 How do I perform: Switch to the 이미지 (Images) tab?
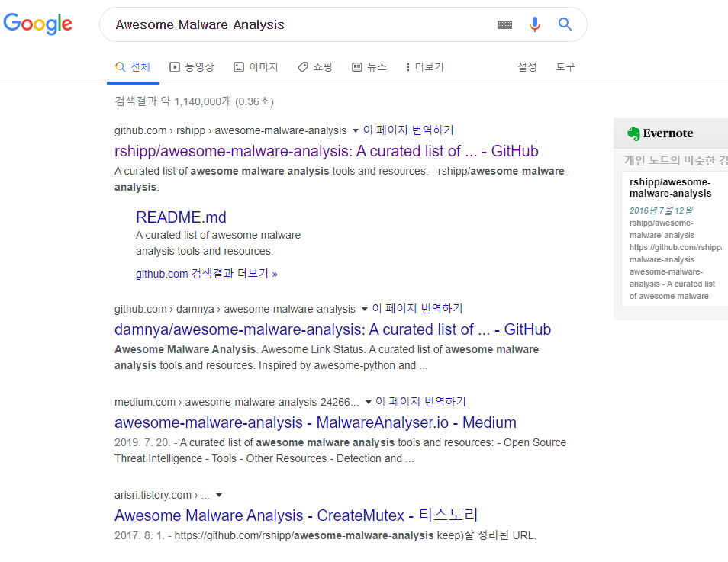coord(256,67)
